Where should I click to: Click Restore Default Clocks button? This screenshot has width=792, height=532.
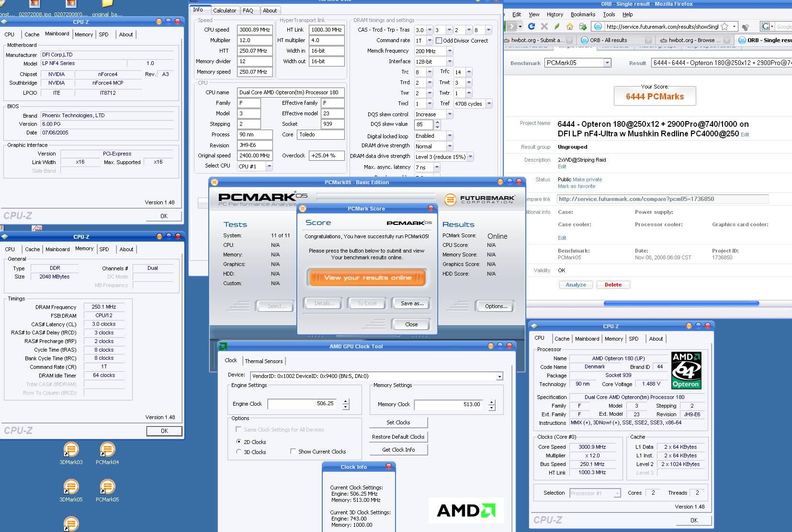click(398, 437)
